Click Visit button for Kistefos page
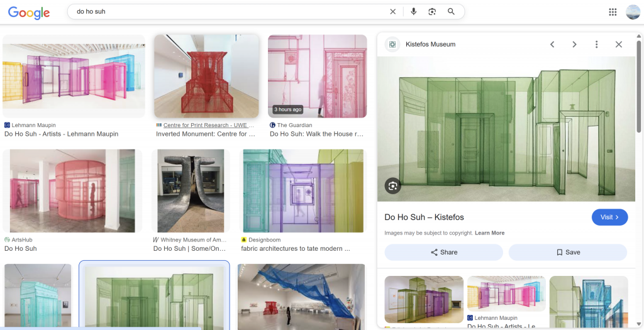This screenshot has width=644, height=330. [x=609, y=217]
